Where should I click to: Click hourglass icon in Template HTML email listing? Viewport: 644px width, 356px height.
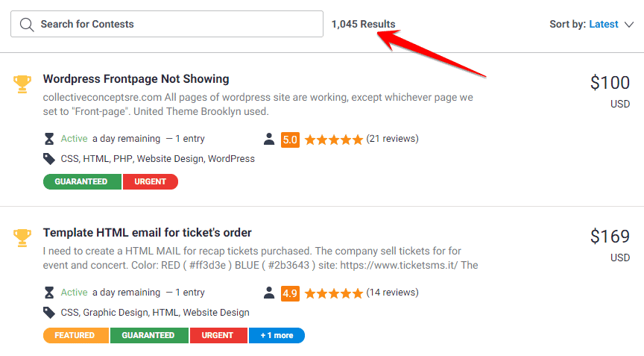tap(49, 293)
